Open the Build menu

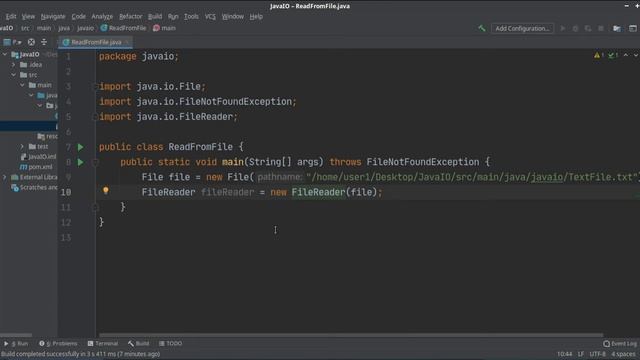coord(155,16)
